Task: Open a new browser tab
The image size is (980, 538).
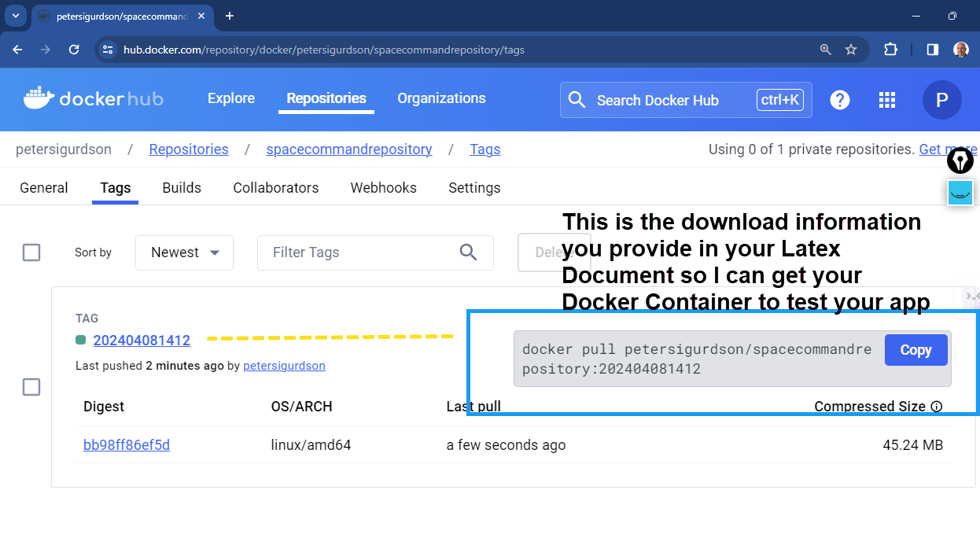Action: pos(230,16)
